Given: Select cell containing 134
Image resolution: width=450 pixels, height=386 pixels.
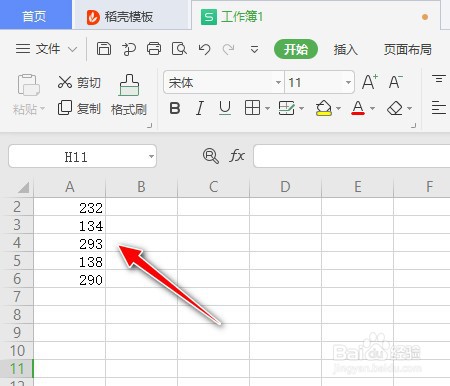Looking at the screenshot, I should tap(70, 225).
